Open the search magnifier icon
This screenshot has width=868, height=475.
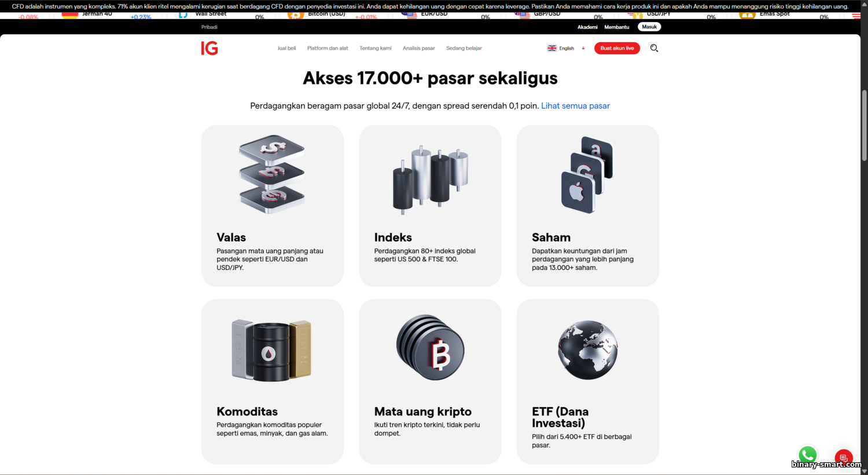[654, 48]
